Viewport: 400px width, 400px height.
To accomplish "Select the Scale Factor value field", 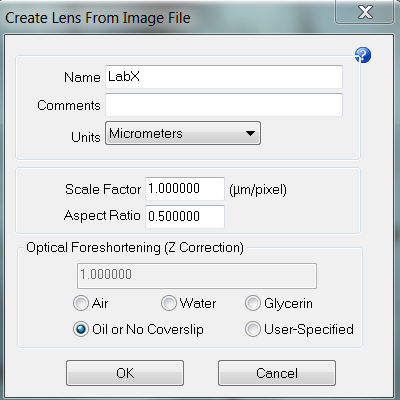I will click(185, 189).
